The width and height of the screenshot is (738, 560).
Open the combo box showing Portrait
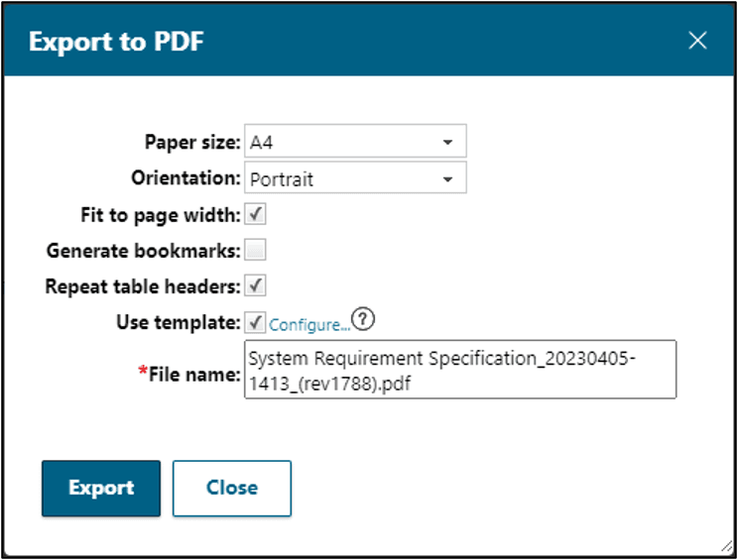tap(342, 179)
